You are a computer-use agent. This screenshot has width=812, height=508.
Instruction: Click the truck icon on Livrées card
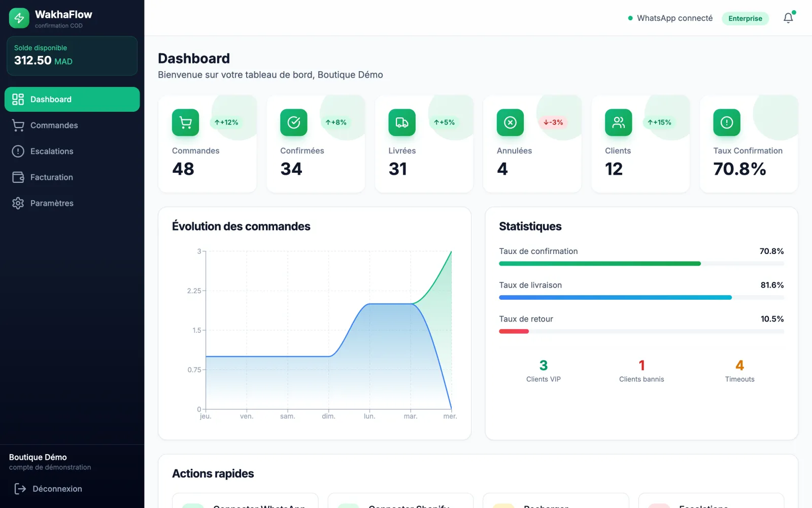402,122
